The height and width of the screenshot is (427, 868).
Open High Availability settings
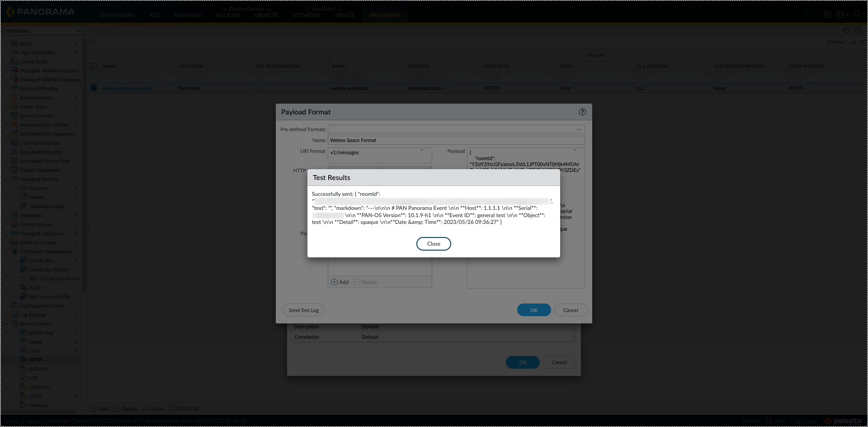38,52
